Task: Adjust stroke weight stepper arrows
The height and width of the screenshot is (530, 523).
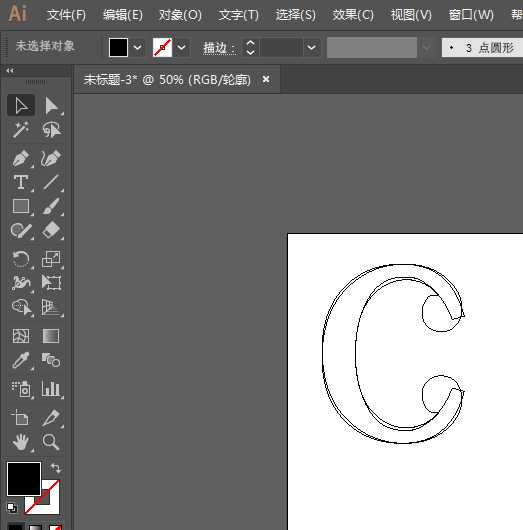Action: click(250, 47)
